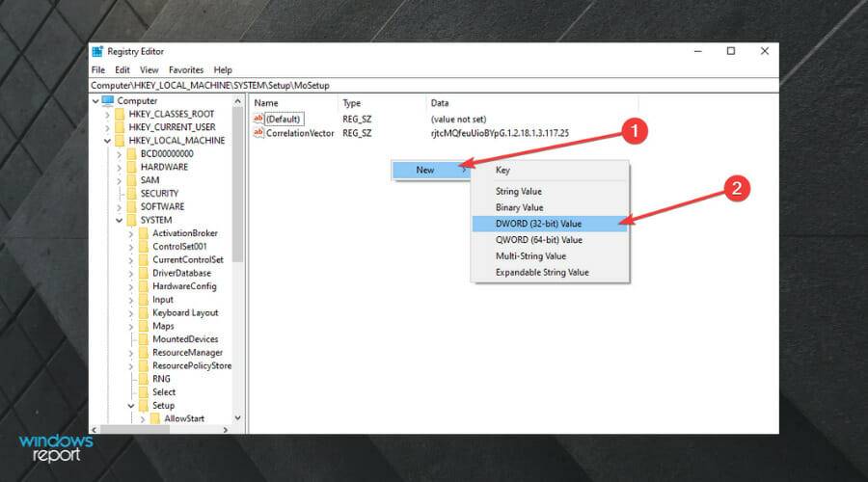Image resolution: width=868 pixels, height=482 pixels.
Task: Click the ControlSet001 folder icon
Action: pyautogui.click(x=144, y=247)
